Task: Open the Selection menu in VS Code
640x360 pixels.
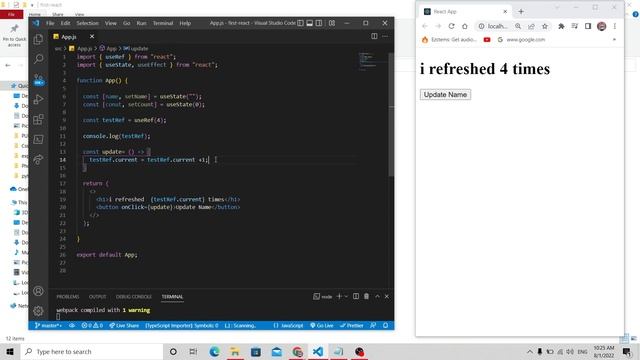Action: (87, 23)
